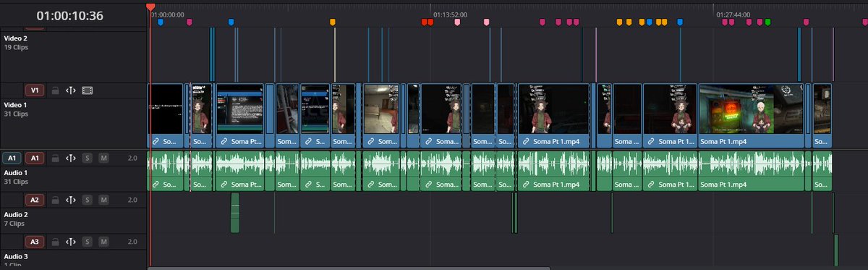Select the green timeline marker
The height and width of the screenshot is (270, 868).
pyautogui.click(x=767, y=22)
